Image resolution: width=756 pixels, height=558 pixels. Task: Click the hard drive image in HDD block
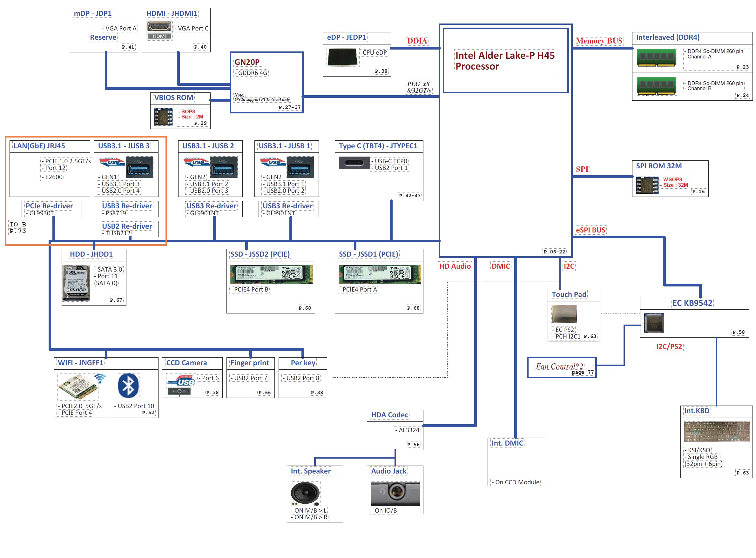pos(76,283)
